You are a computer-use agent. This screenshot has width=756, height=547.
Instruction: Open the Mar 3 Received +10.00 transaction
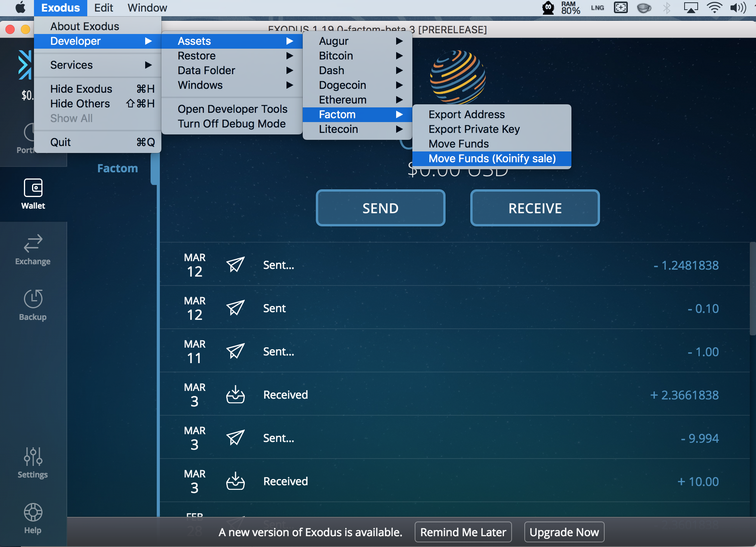tap(455, 481)
